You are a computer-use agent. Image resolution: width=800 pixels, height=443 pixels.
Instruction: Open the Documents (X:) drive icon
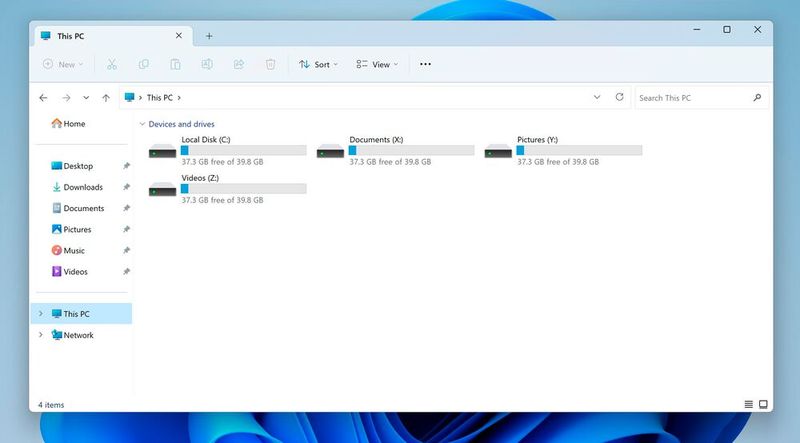click(x=330, y=151)
